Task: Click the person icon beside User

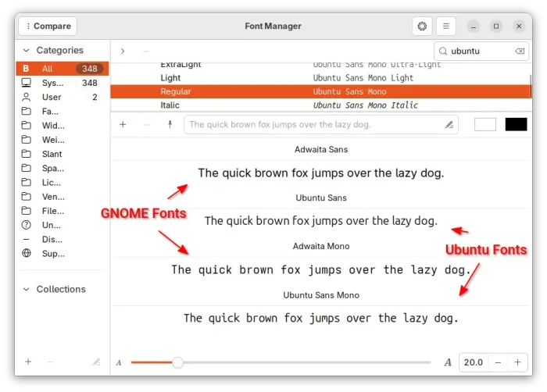Action: (x=26, y=97)
